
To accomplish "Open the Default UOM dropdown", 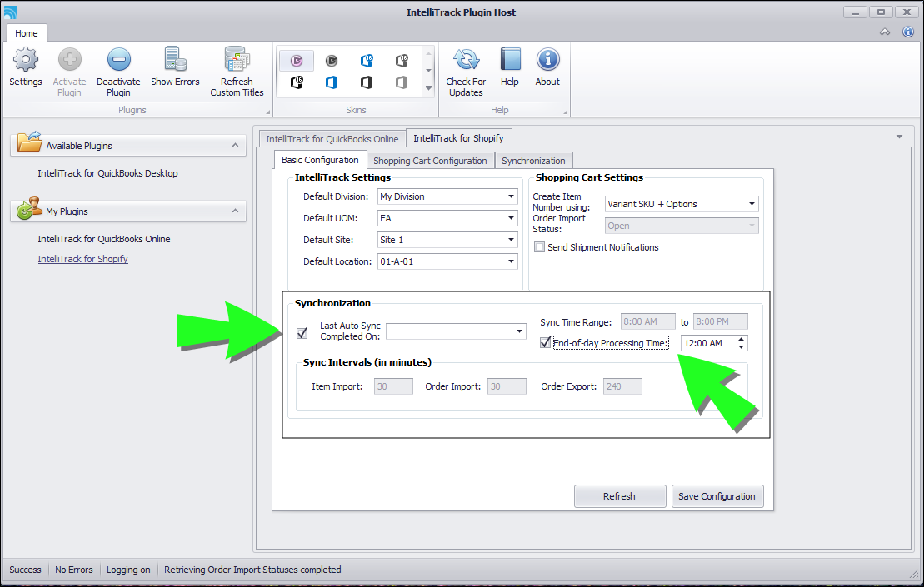I will point(511,218).
